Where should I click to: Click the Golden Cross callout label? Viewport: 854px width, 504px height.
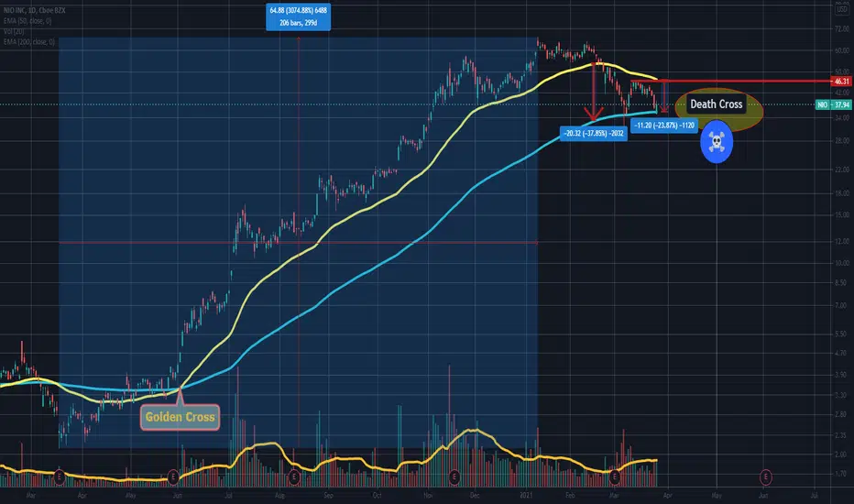coord(180,417)
